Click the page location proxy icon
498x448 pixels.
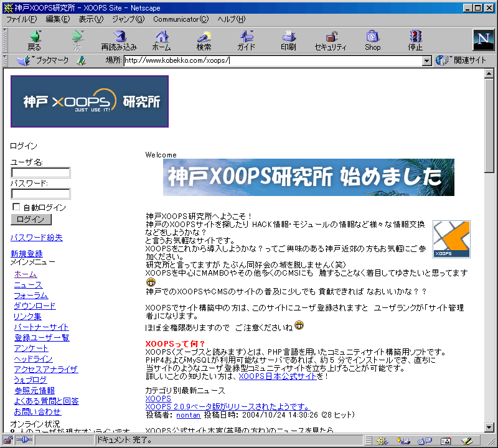[82, 60]
